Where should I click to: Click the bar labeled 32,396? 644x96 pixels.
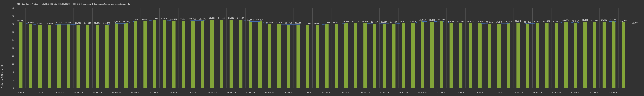(365, 55)
